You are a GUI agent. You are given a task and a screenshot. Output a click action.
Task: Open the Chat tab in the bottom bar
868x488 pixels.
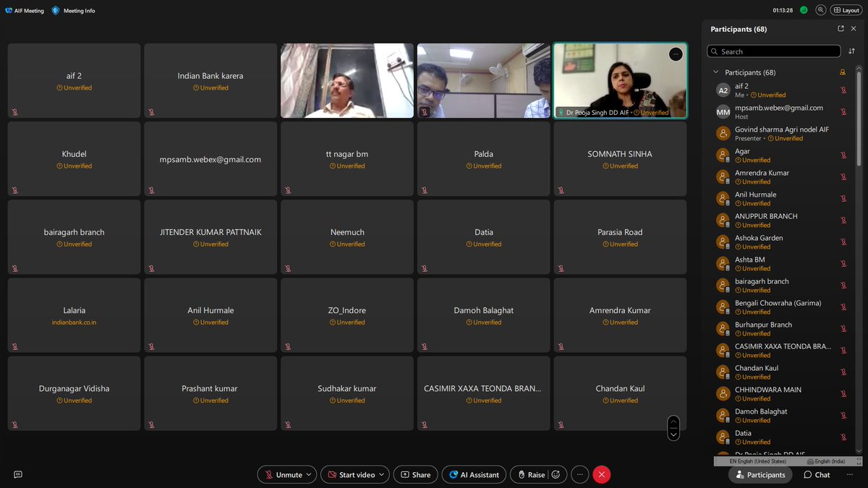(x=817, y=474)
